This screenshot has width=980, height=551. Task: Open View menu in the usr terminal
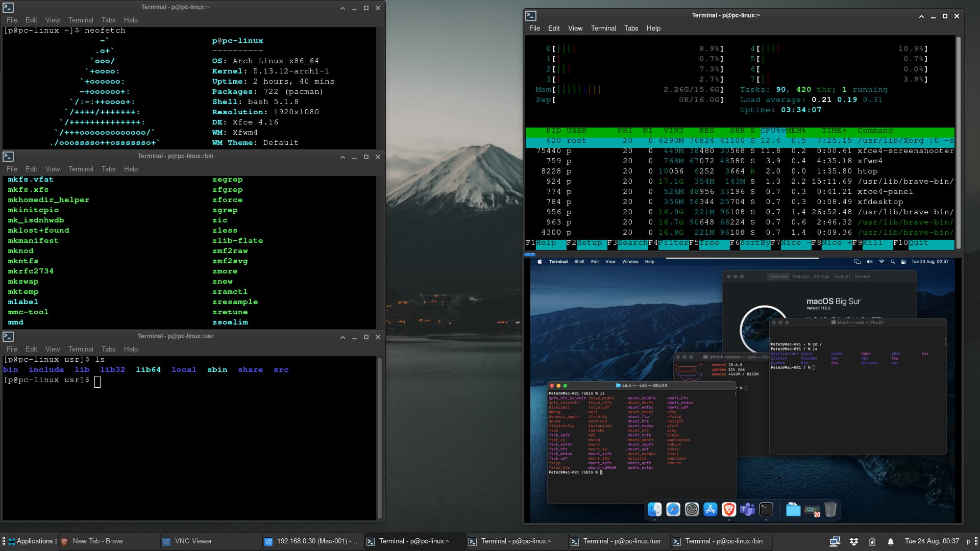pyautogui.click(x=53, y=349)
